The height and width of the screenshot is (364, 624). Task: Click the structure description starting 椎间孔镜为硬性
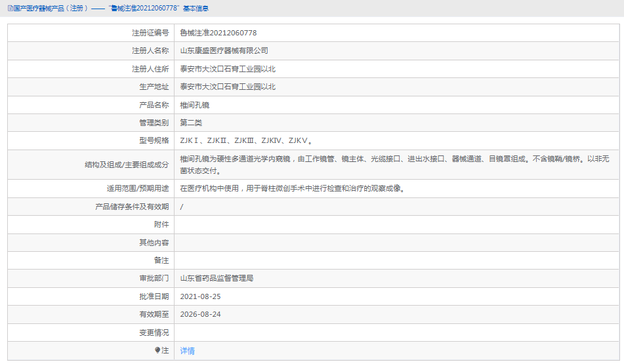(395, 165)
